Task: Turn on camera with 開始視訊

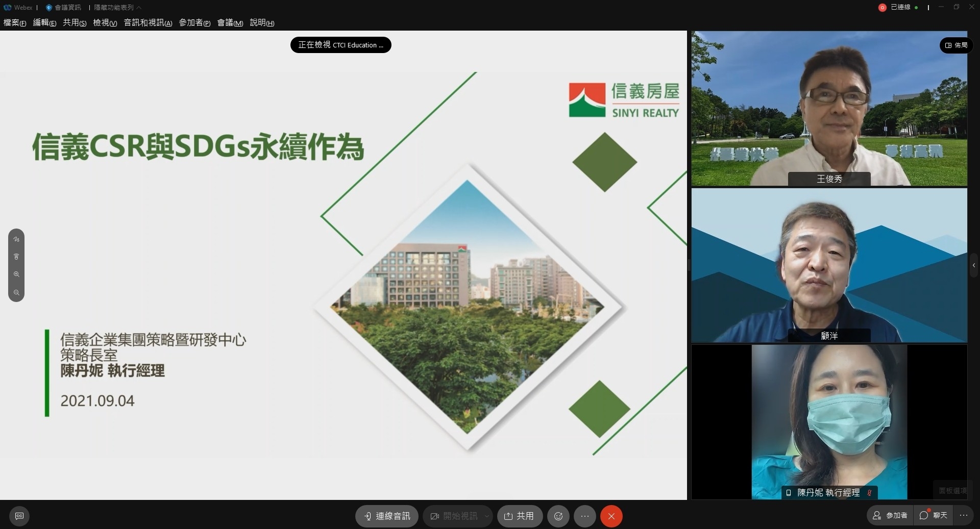Action: pyautogui.click(x=453, y=516)
